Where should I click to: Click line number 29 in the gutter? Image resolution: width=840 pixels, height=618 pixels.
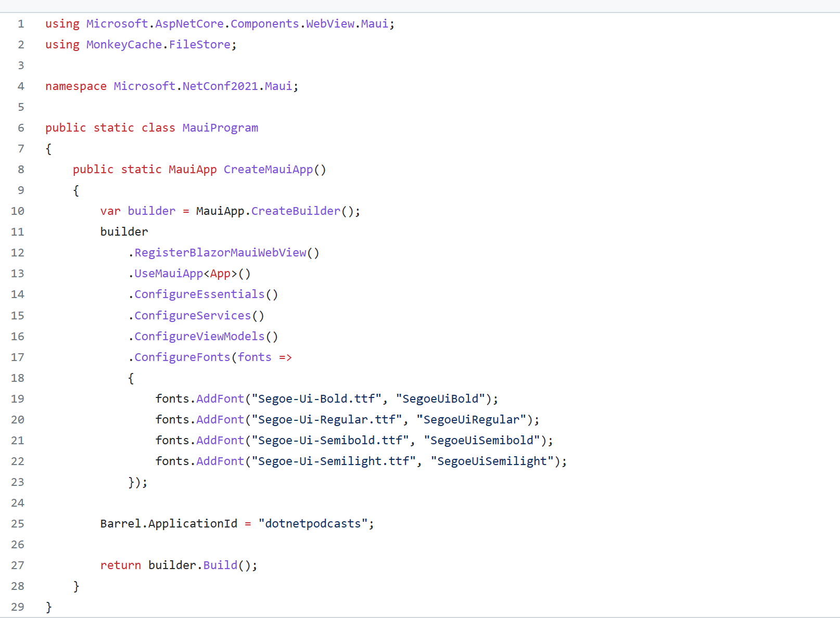(18, 607)
